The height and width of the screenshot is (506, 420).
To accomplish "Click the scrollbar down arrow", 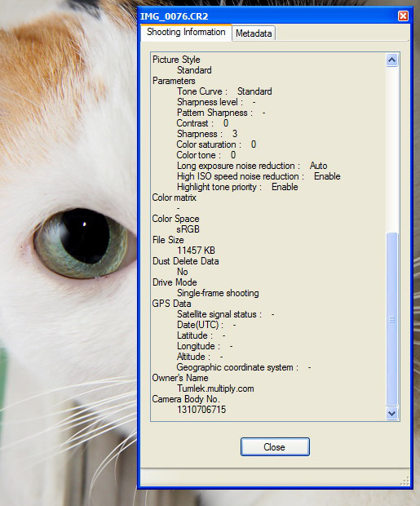I will click(391, 414).
